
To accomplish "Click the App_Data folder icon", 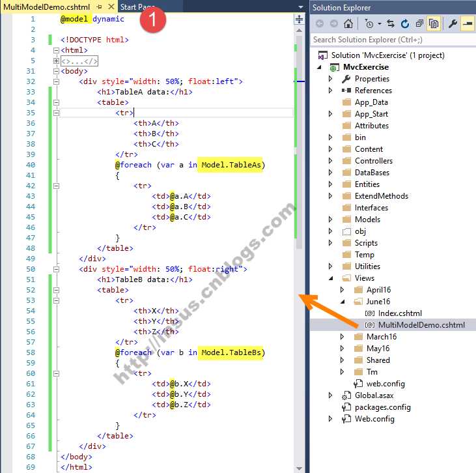I will (346, 102).
